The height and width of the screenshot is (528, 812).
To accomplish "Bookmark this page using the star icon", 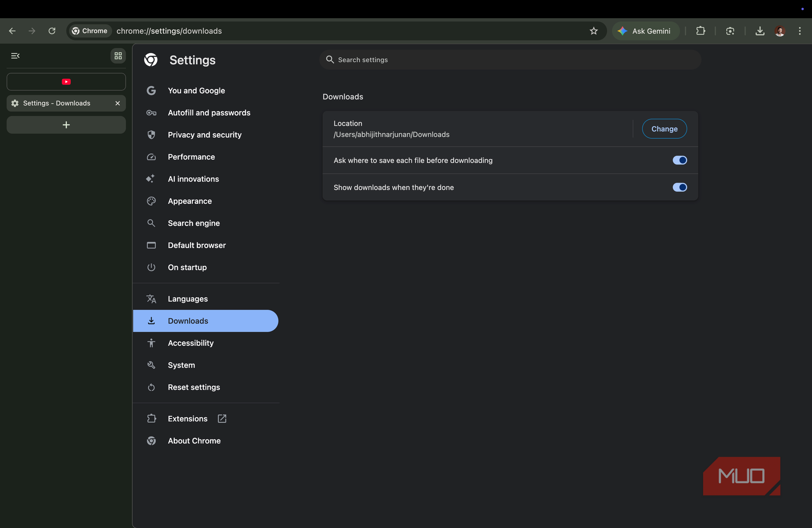I will click(593, 31).
